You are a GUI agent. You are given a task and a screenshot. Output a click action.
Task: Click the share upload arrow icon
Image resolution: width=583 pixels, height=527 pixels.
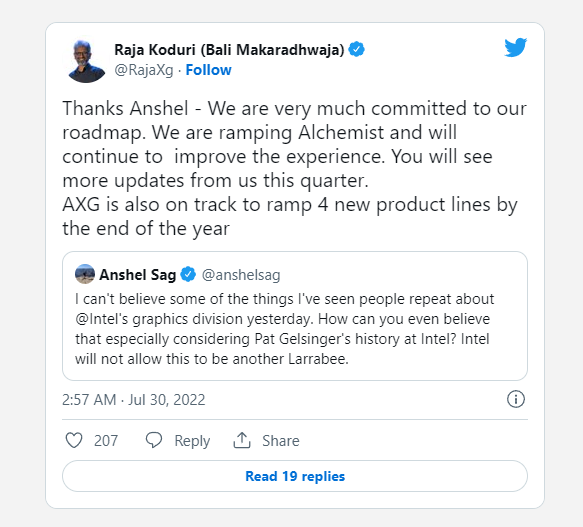[242, 440]
